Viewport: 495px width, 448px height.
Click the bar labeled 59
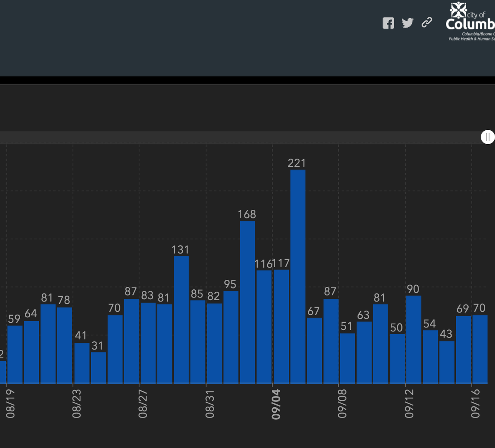(15, 354)
